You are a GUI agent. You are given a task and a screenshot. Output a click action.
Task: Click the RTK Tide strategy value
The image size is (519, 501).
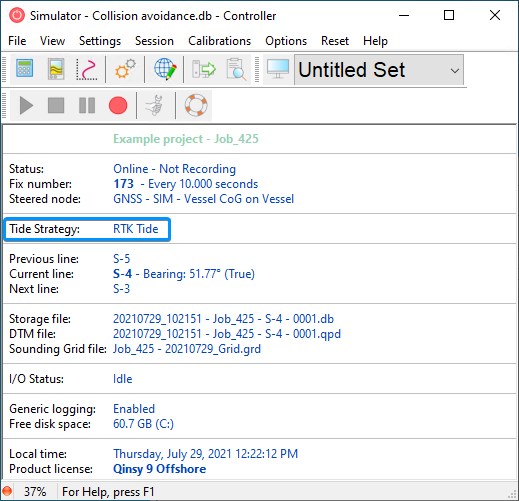coord(136,229)
